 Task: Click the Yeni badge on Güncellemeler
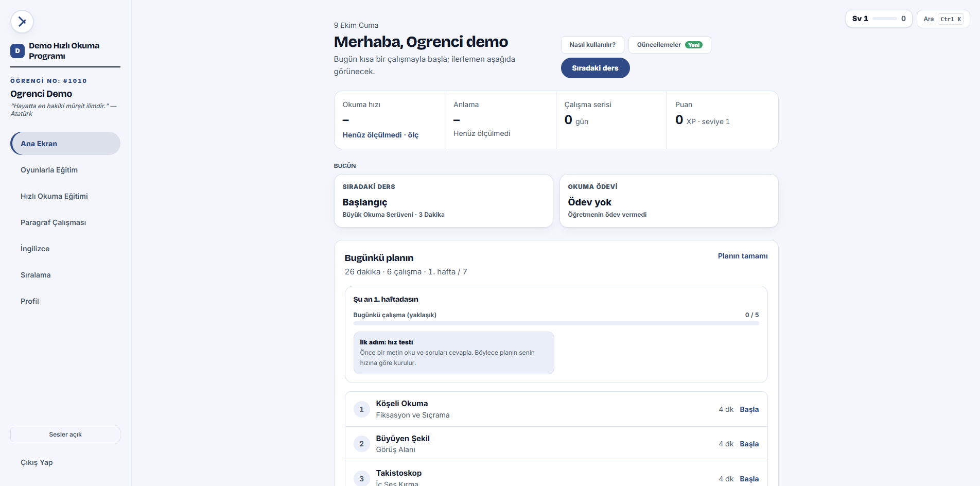694,45
